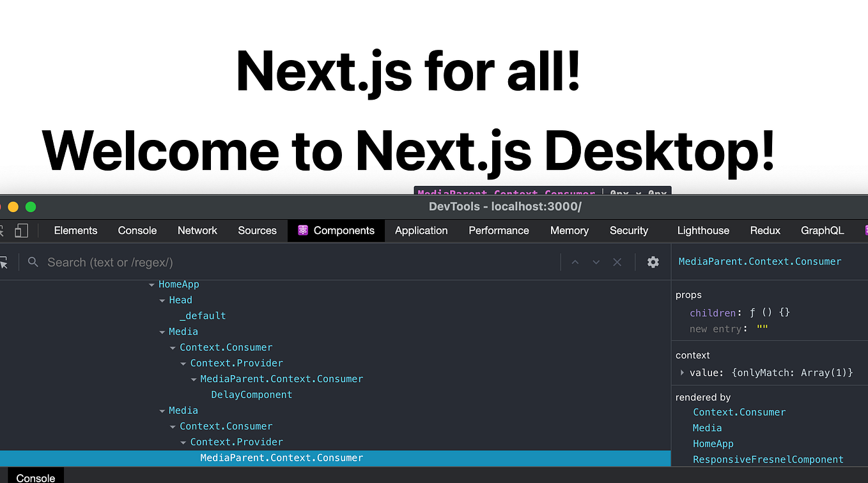Image resolution: width=868 pixels, height=483 pixels.
Task: Switch to the Sources tab
Action: click(257, 231)
